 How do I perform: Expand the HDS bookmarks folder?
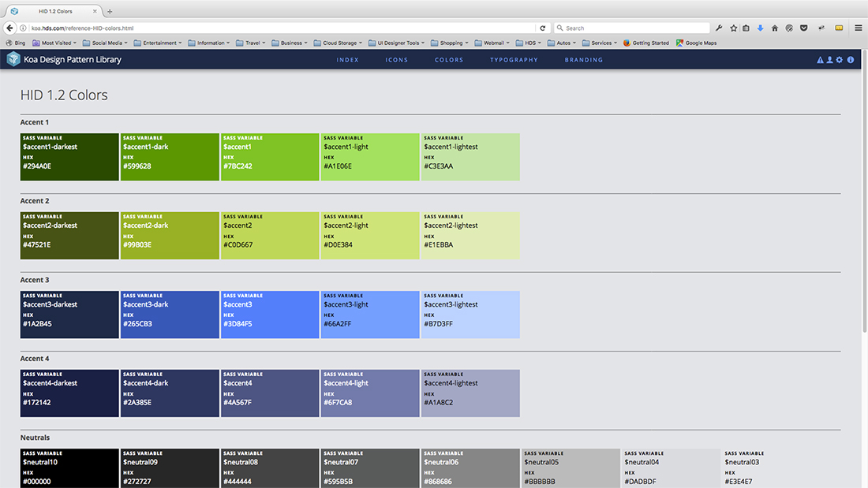tap(528, 43)
